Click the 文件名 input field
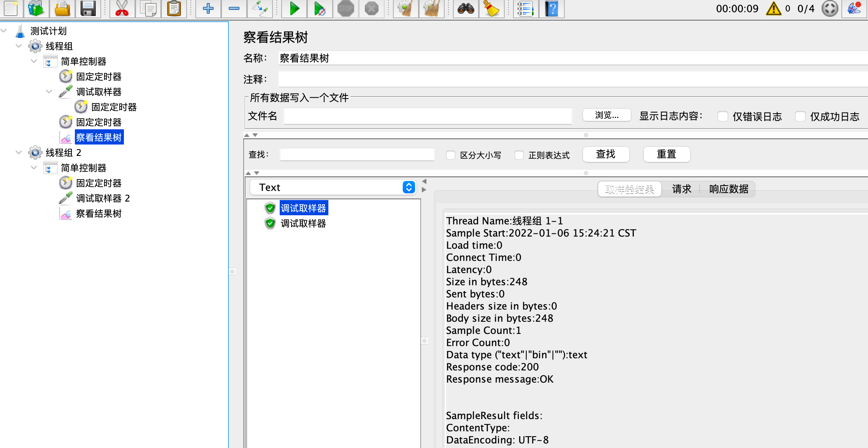868x448 pixels. (x=428, y=116)
